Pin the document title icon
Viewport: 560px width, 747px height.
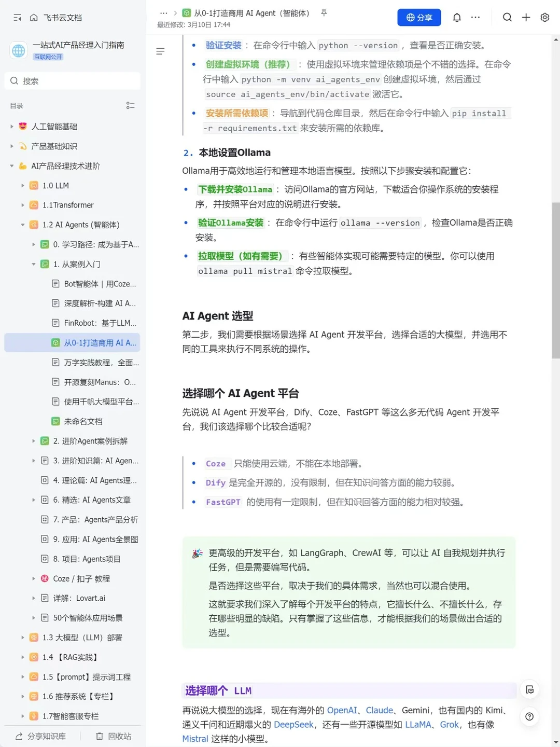324,12
